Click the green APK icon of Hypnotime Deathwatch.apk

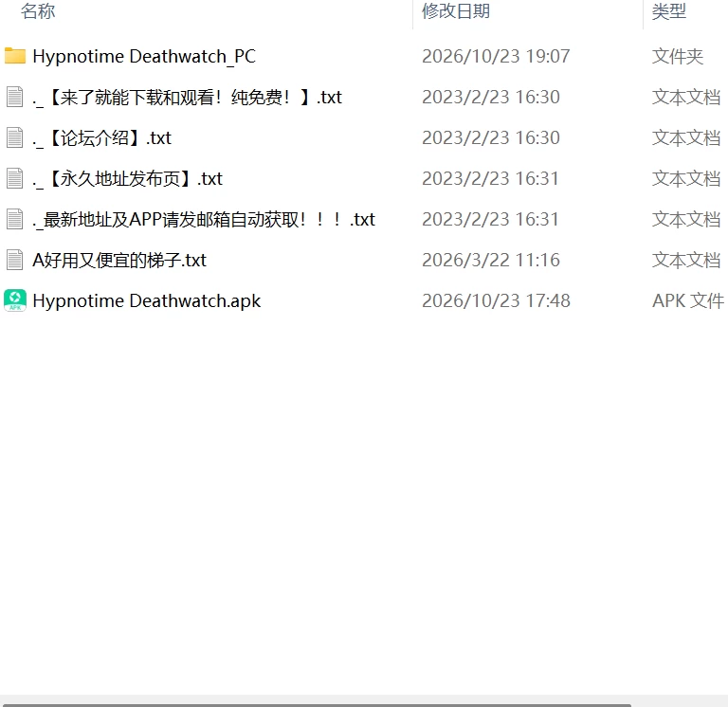tap(15, 300)
